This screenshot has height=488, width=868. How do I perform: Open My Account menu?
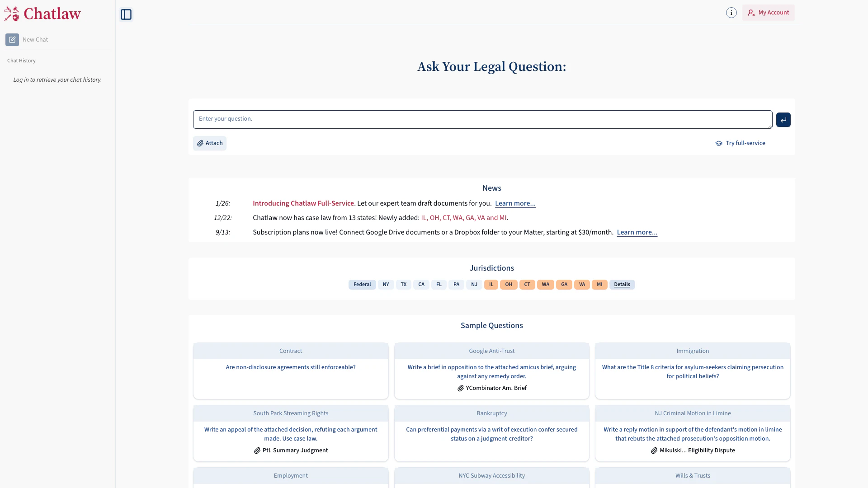click(x=768, y=13)
